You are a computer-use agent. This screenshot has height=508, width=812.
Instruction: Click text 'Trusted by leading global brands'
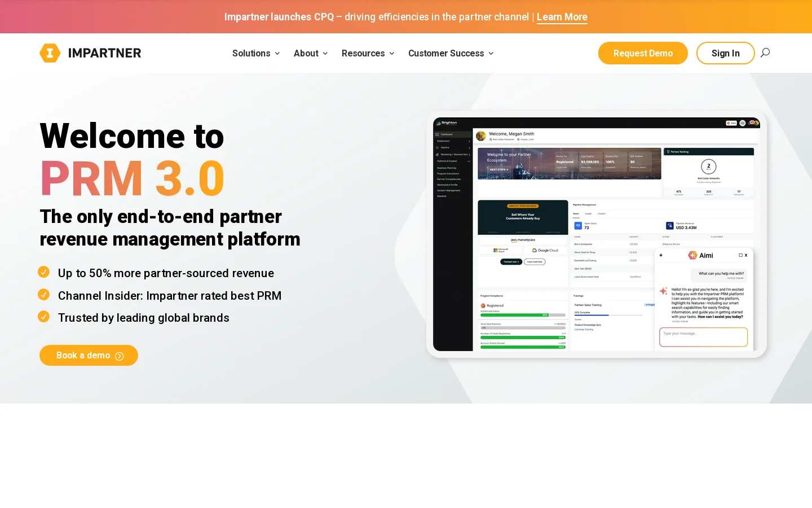click(144, 318)
